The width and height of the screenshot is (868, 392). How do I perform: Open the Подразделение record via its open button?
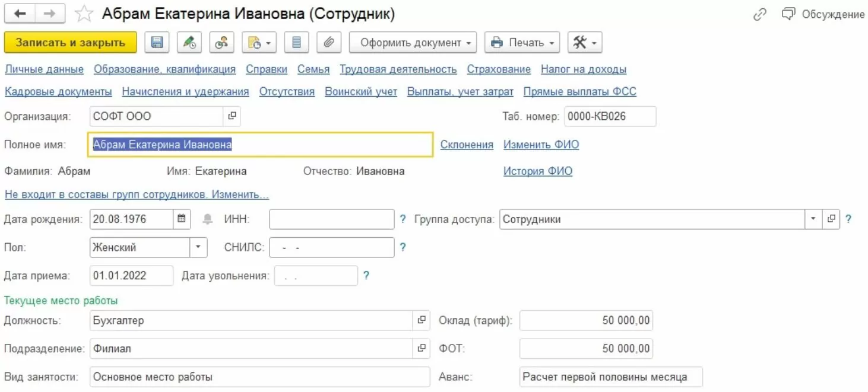point(422,349)
